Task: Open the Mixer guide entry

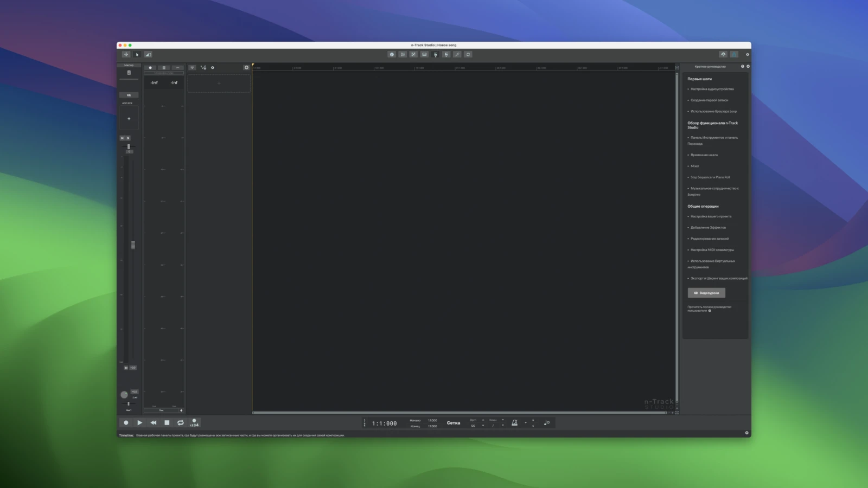Action: [x=695, y=166]
